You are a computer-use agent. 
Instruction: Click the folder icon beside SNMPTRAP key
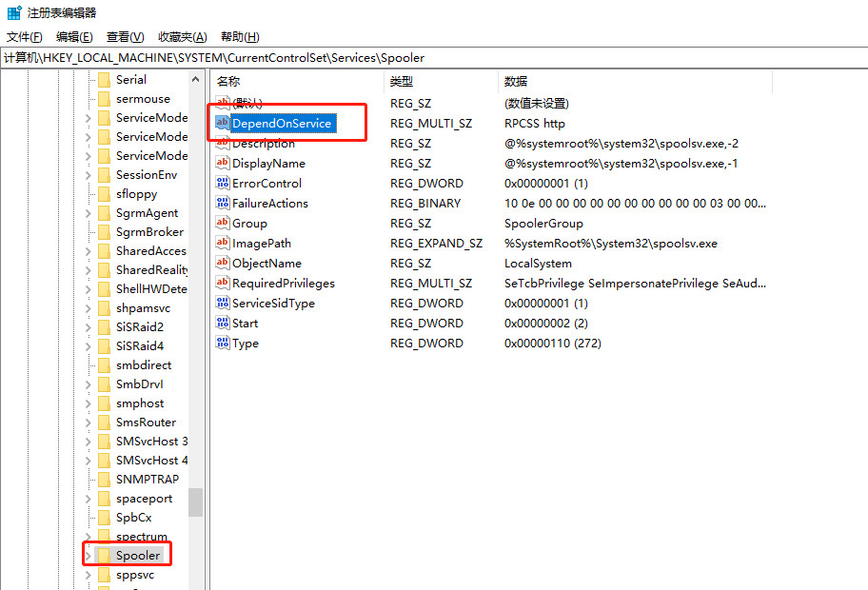point(102,479)
